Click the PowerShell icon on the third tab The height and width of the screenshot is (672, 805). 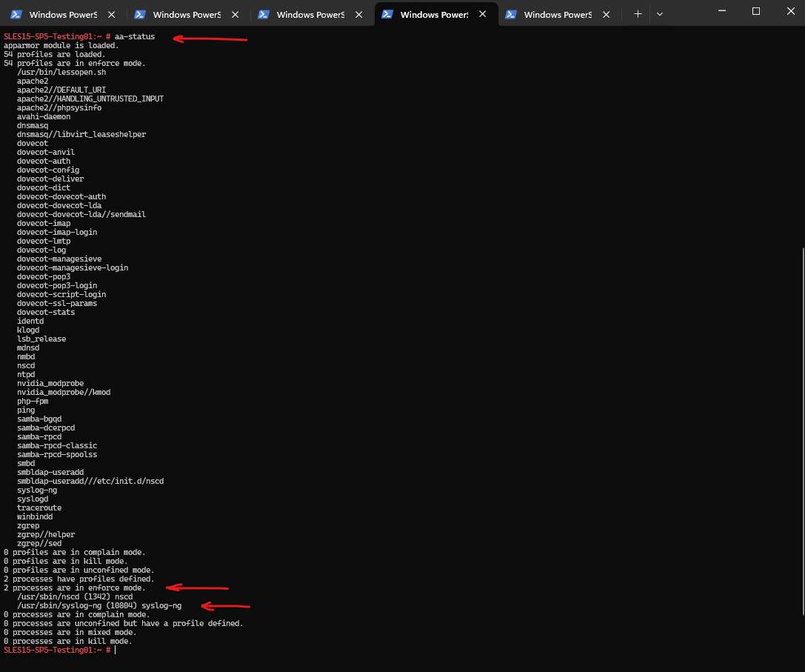click(264, 14)
